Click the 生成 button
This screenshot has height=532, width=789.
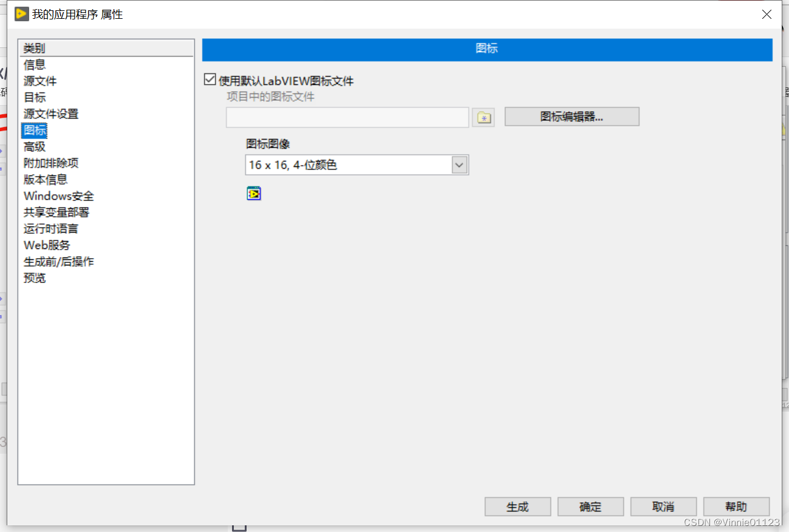pyautogui.click(x=517, y=506)
